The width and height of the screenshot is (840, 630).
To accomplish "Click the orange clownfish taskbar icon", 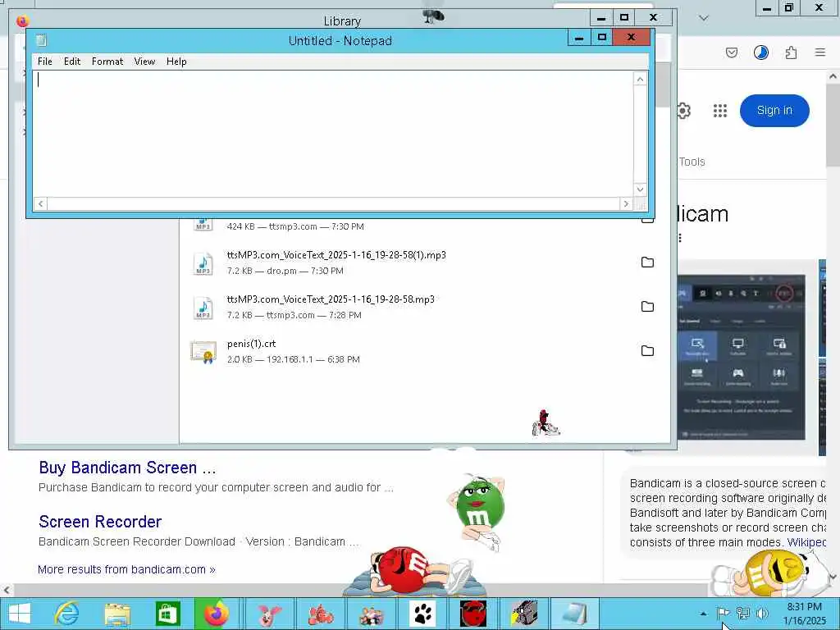I will click(x=321, y=614).
